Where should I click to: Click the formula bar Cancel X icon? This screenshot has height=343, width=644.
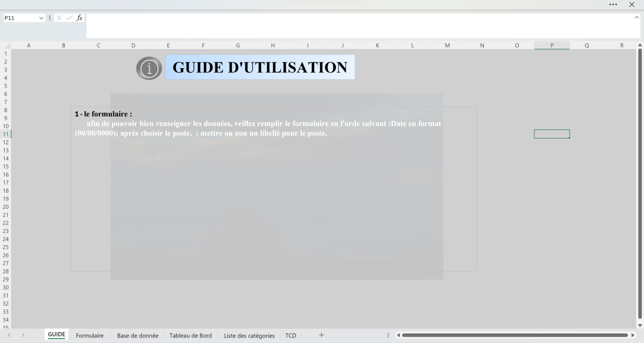[59, 18]
